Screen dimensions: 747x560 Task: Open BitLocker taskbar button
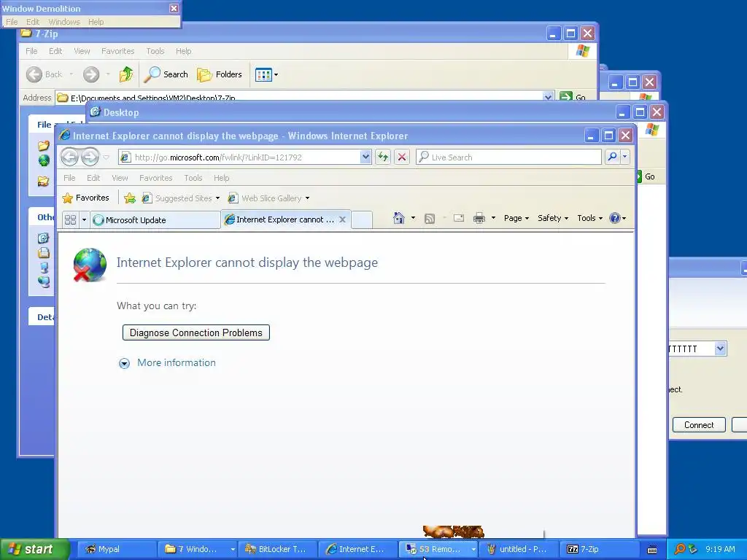pyautogui.click(x=277, y=549)
